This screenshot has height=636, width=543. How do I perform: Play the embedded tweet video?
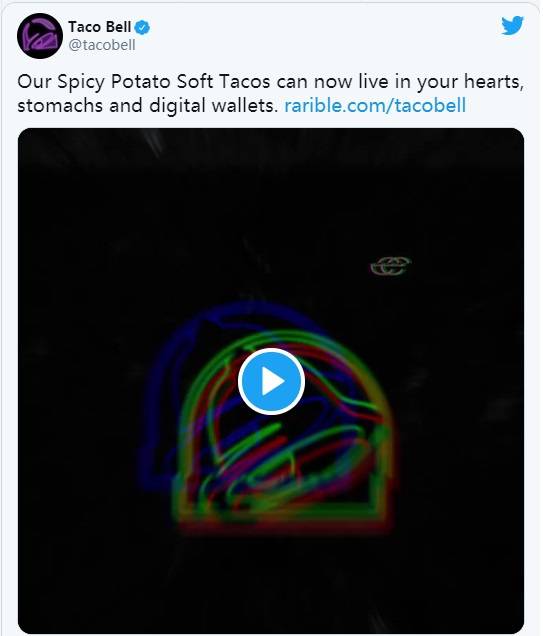[271, 381]
